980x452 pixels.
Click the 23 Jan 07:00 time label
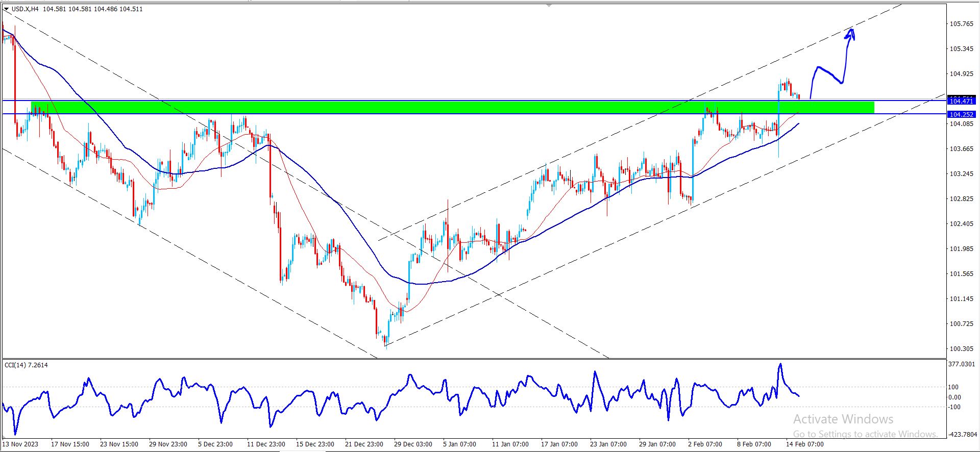(x=608, y=444)
